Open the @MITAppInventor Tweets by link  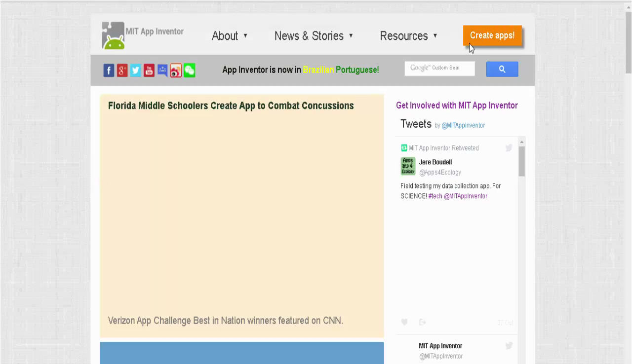tap(463, 125)
